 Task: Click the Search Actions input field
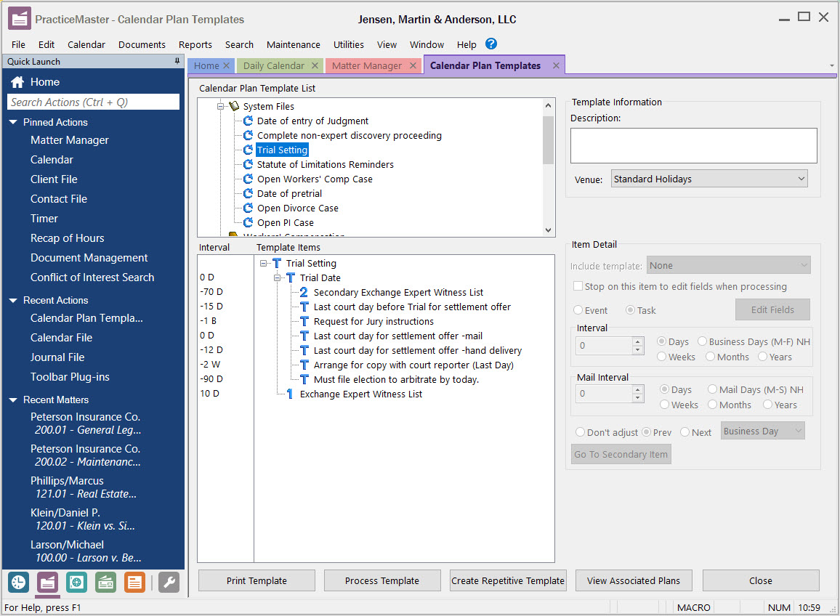[94, 102]
